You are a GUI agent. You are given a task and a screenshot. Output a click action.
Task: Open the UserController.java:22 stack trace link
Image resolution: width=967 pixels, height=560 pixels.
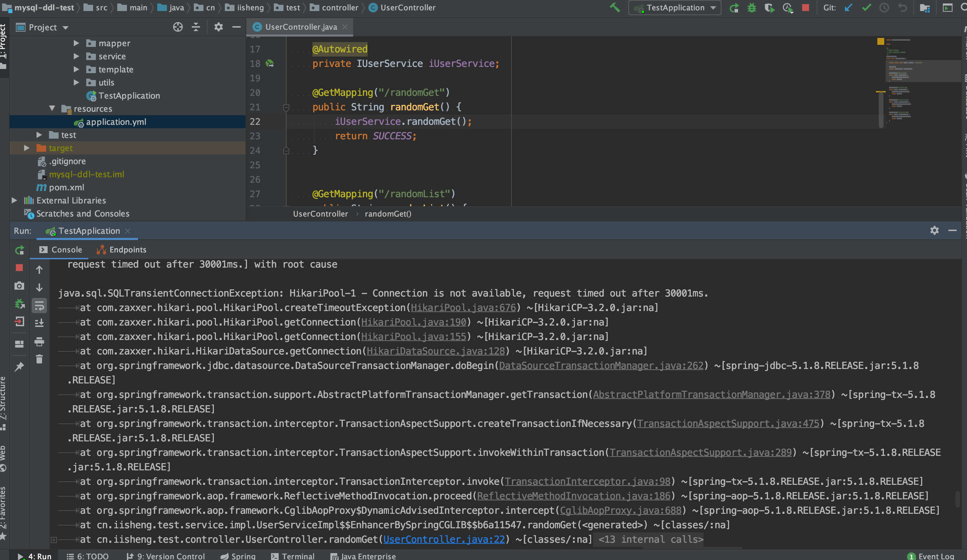(x=444, y=539)
